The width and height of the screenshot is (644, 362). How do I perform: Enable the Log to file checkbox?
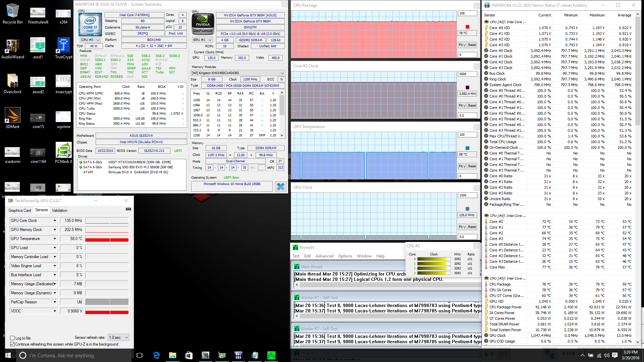12,338
